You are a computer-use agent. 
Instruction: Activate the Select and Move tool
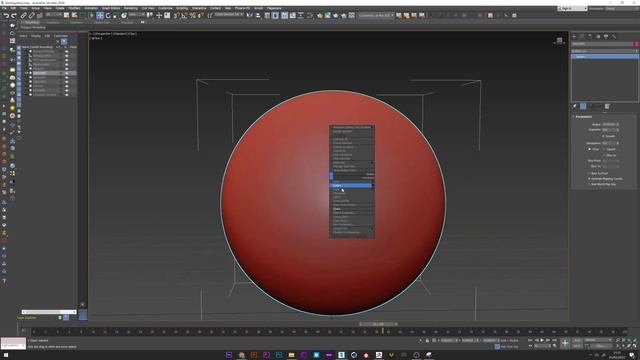pos(100,16)
